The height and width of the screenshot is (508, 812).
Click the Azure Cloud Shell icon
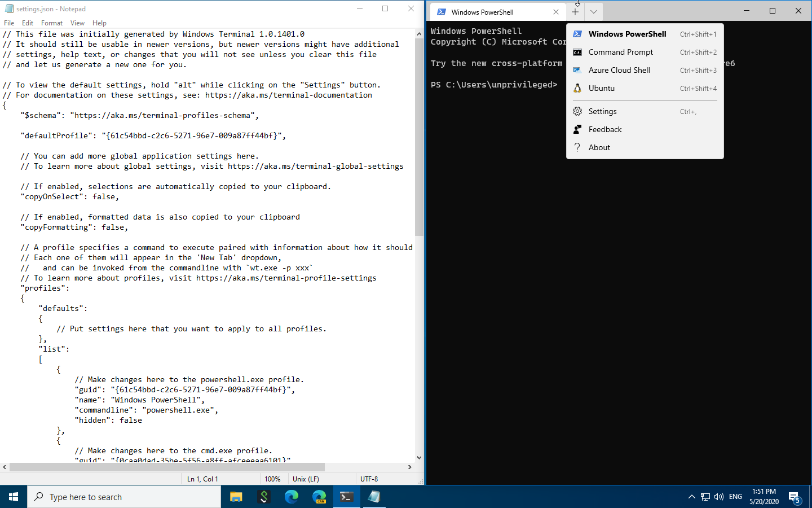click(x=577, y=70)
